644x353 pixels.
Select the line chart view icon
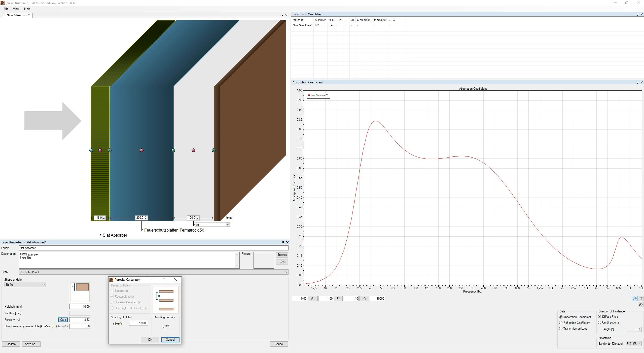635,298
